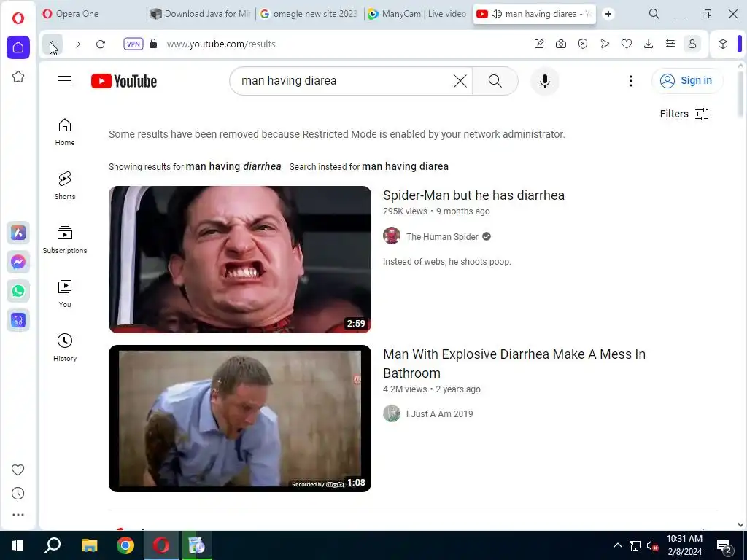Open Explosive Diarrhea video thumbnail
Image resolution: width=747 pixels, height=560 pixels.
point(239,419)
